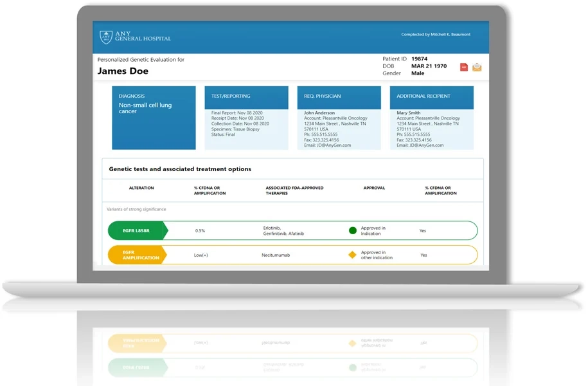This screenshot has height=386, width=588.
Task: Click the Any General Hospital shield logo
Action: pos(106,37)
